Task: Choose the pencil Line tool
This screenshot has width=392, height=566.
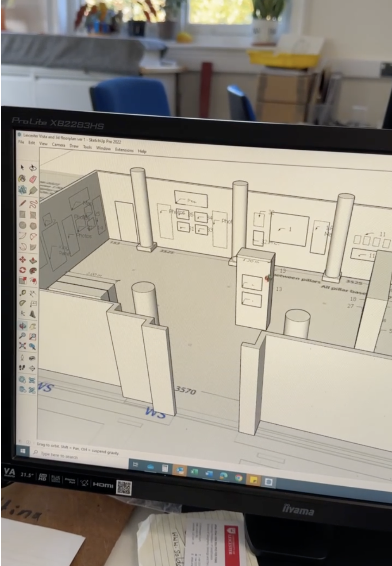Action: click(x=23, y=204)
